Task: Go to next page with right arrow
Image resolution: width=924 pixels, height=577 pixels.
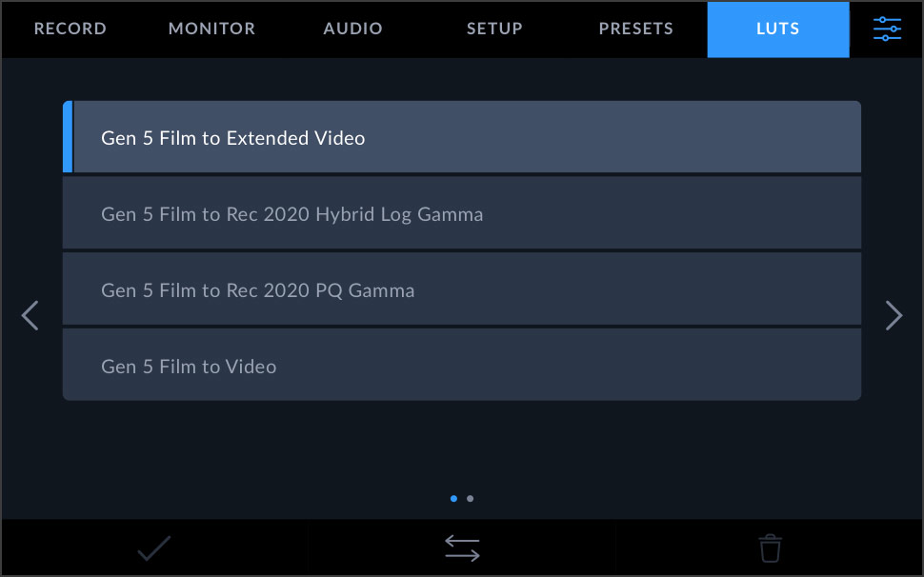Action: 894,315
